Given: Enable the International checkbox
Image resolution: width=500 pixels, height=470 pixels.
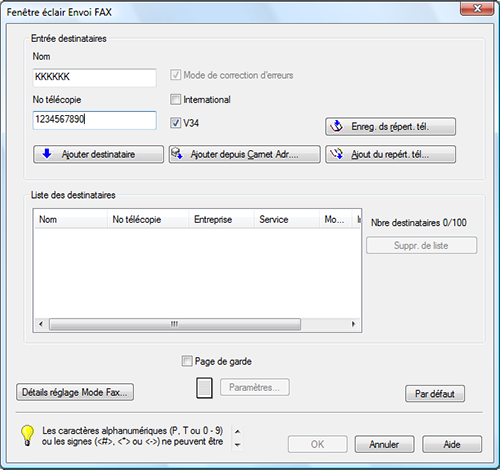Looking at the screenshot, I should pos(175,99).
